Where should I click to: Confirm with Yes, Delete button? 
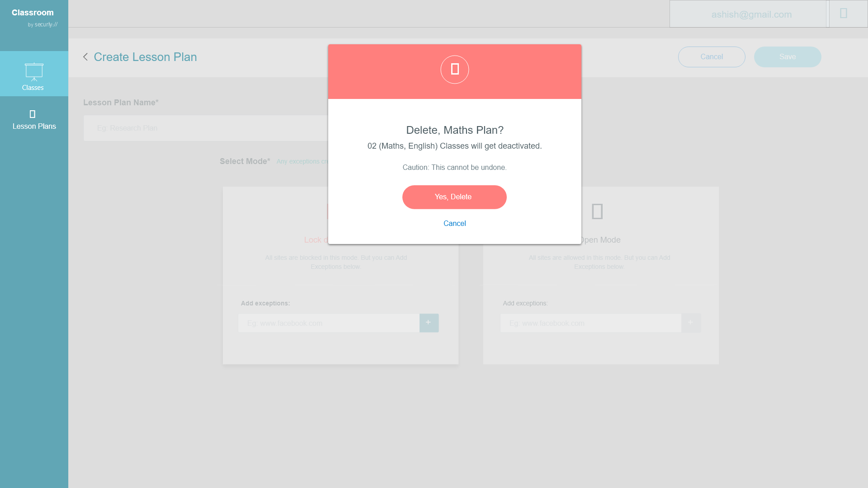coord(454,197)
